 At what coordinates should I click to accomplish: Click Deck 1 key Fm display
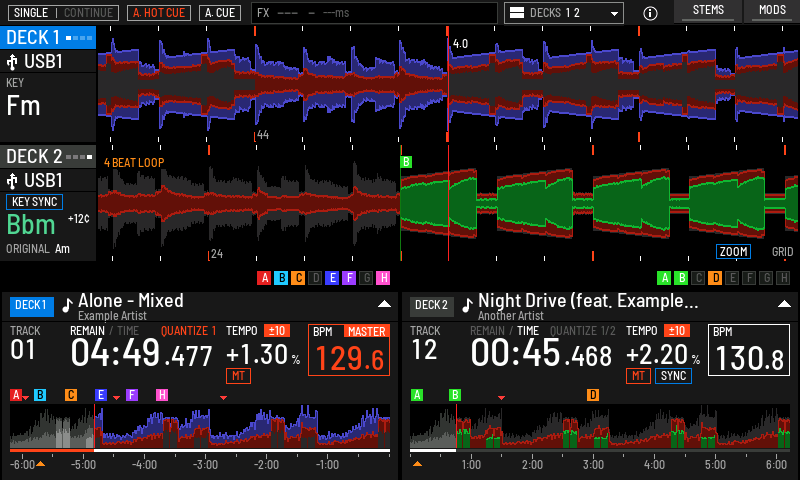23,106
